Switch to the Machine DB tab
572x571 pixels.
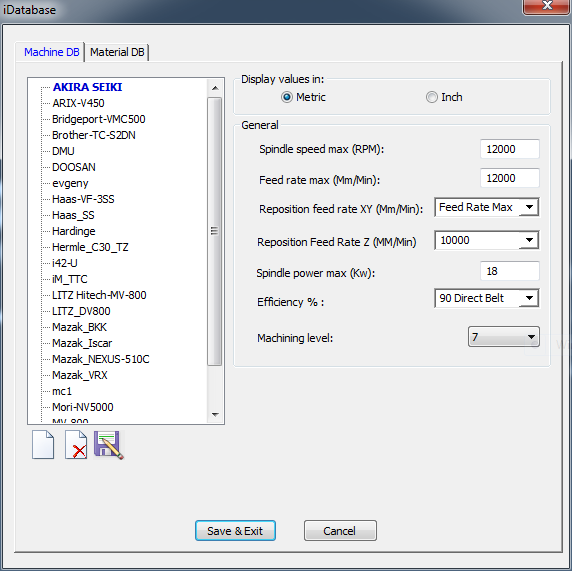pos(51,52)
